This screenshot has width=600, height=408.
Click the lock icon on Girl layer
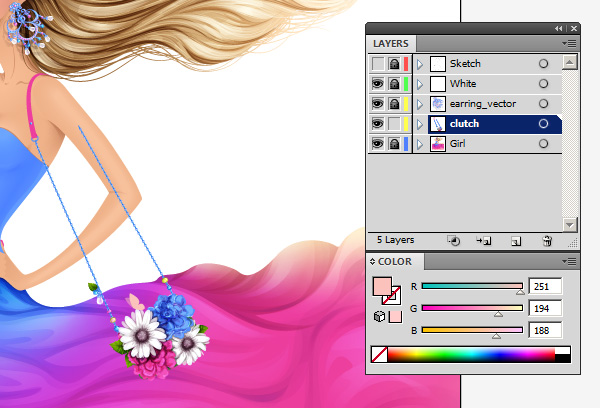(x=394, y=144)
